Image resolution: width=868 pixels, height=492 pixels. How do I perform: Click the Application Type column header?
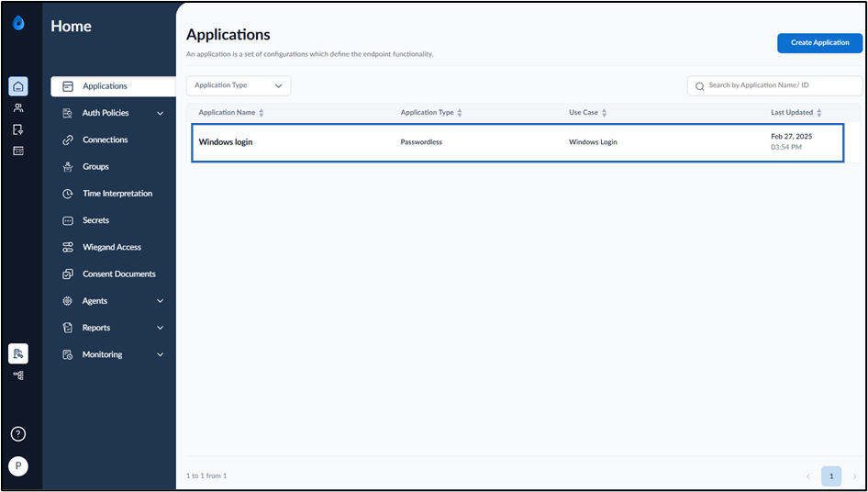[428, 113]
